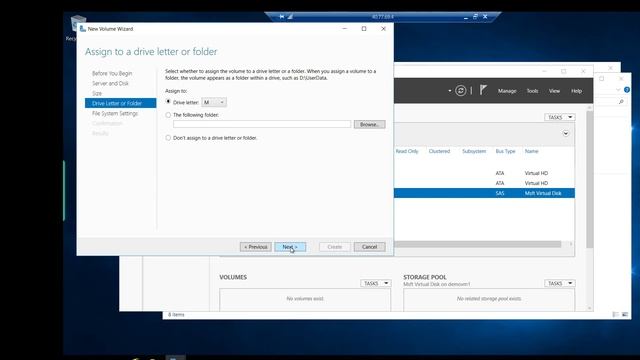
Task: Select Drive Letter or Folder wizard step
Action: click(120, 103)
